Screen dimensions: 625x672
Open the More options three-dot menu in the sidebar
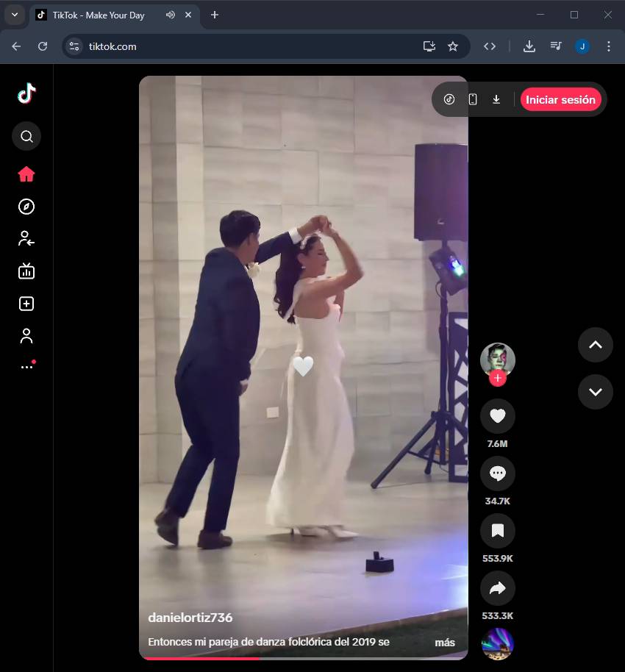pos(26,366)
